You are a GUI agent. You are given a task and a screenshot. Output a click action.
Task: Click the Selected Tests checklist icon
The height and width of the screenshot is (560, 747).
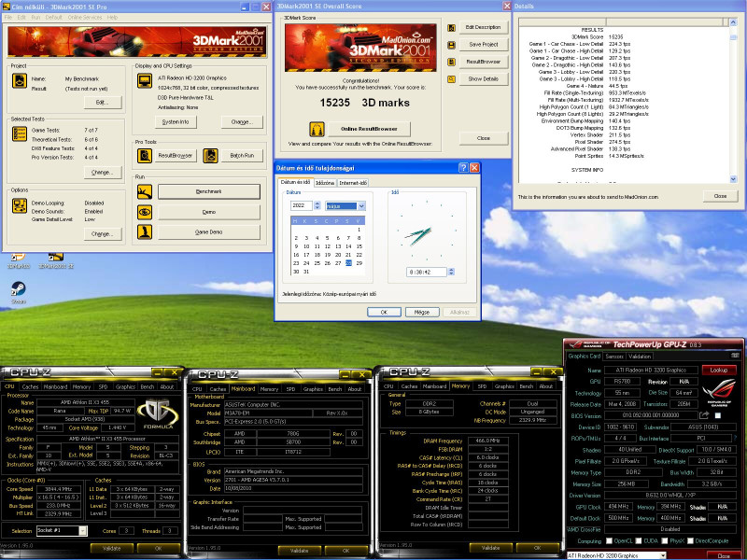coord(20,133)
